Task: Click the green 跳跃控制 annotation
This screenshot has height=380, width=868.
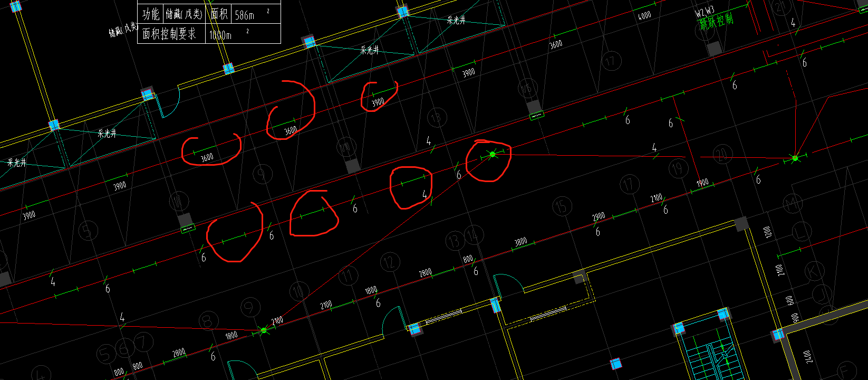Action: click(x=716, y=22)
